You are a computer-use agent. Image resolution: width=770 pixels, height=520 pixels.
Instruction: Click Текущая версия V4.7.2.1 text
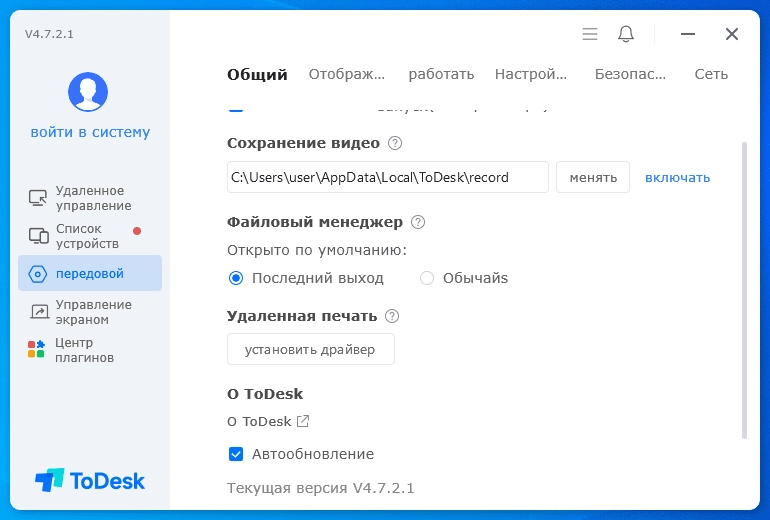coord(321,489)
